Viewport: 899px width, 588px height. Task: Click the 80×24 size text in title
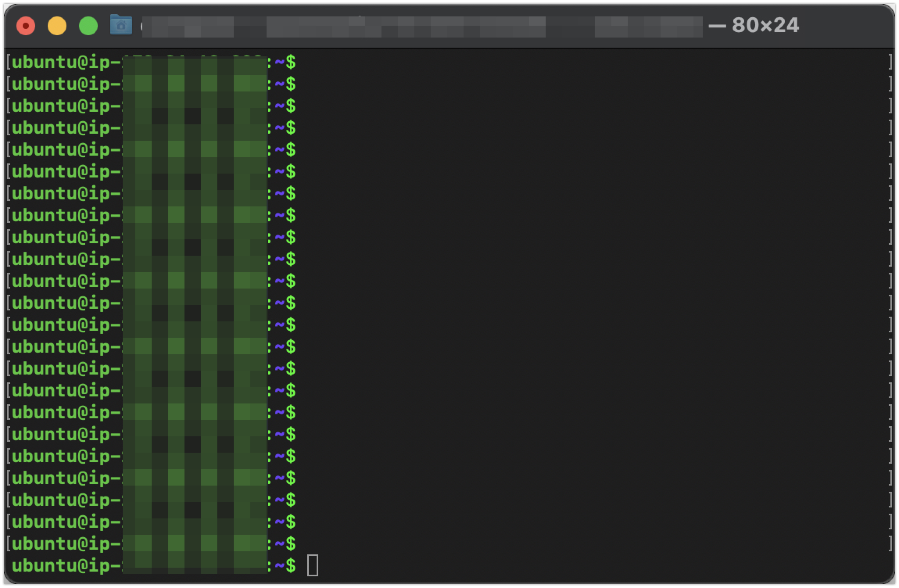[765, 25]
